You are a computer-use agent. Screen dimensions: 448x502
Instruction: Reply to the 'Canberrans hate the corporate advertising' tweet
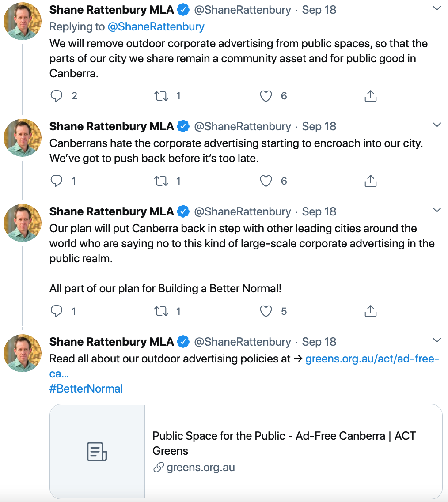click(57, 181)
